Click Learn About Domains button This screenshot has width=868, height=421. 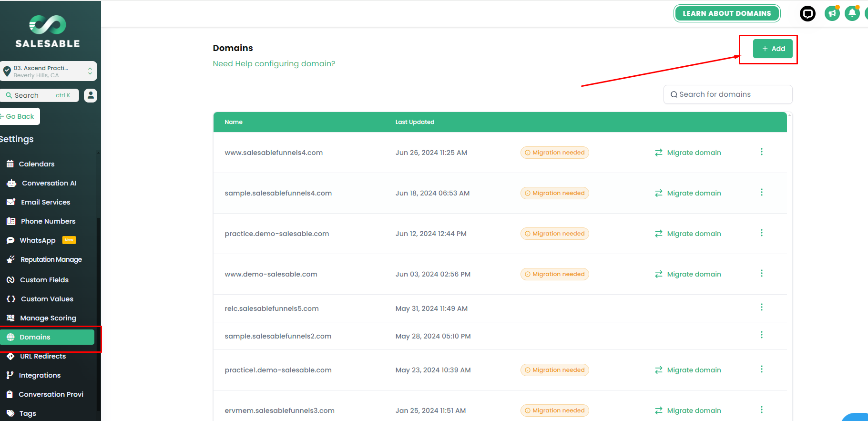click(x=727, y=13)
